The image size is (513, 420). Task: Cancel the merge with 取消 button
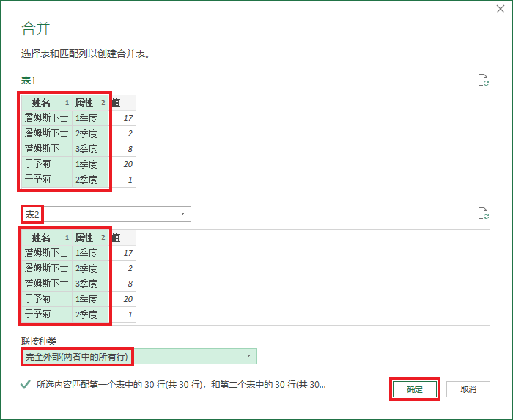coord(468,389)
